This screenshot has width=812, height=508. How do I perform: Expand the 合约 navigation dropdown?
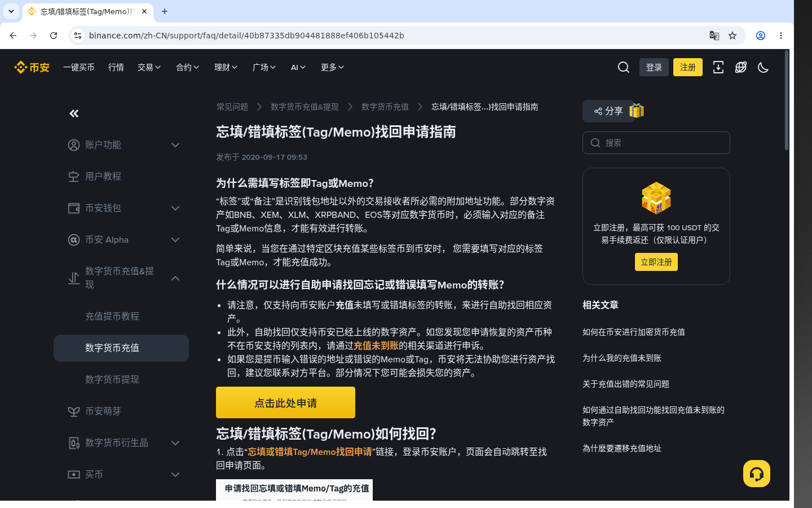[188, 67]
